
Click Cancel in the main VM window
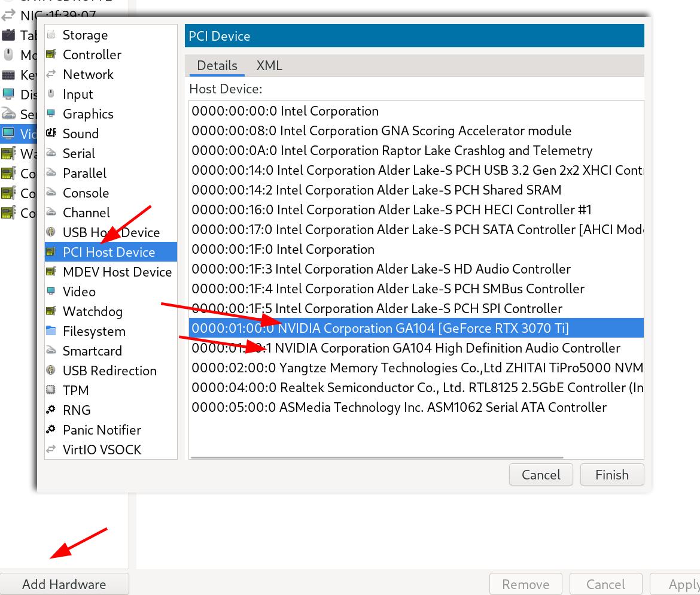click(605, 584)
